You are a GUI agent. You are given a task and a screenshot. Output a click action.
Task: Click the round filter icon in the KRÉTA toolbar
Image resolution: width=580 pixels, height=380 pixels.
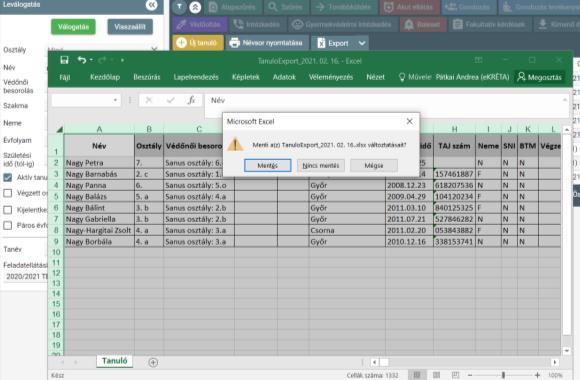(179, 7)
